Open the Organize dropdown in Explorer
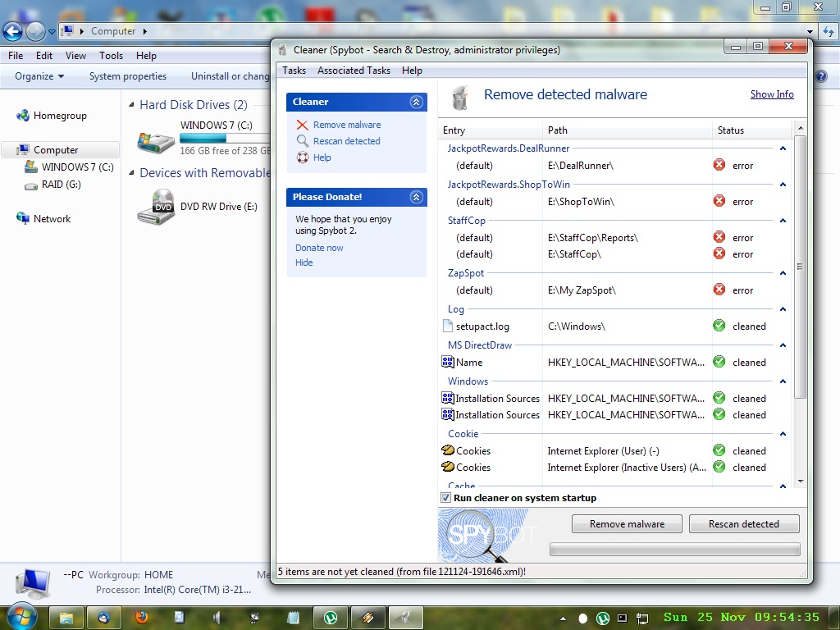Image resolution: width=840 pixels, height=630 pixels. (39, 76)
